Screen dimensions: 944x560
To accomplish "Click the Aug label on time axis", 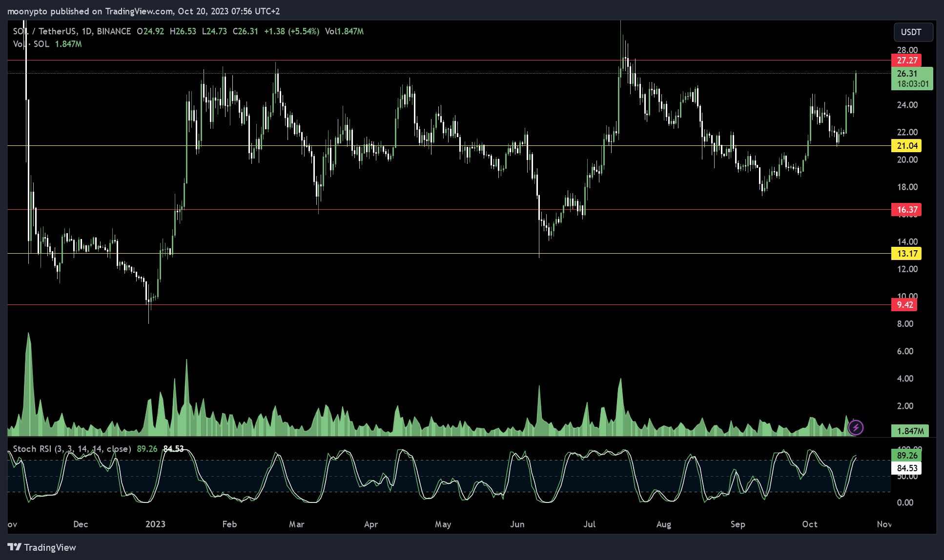I will pyautogui.click(x=664, y=524).
